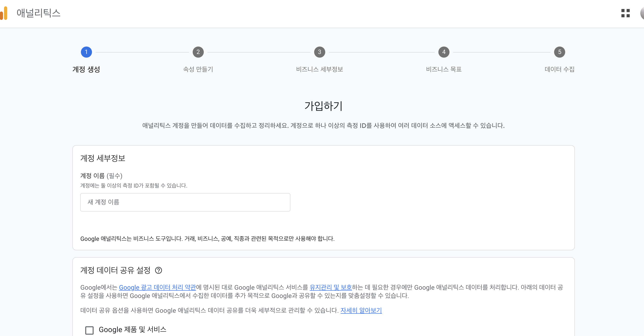Image resolution: width=644 pixels, height=336 pixels.
Task: Open the Google 광고 데이터 처리 약관 link
Action: coord(157,287)
